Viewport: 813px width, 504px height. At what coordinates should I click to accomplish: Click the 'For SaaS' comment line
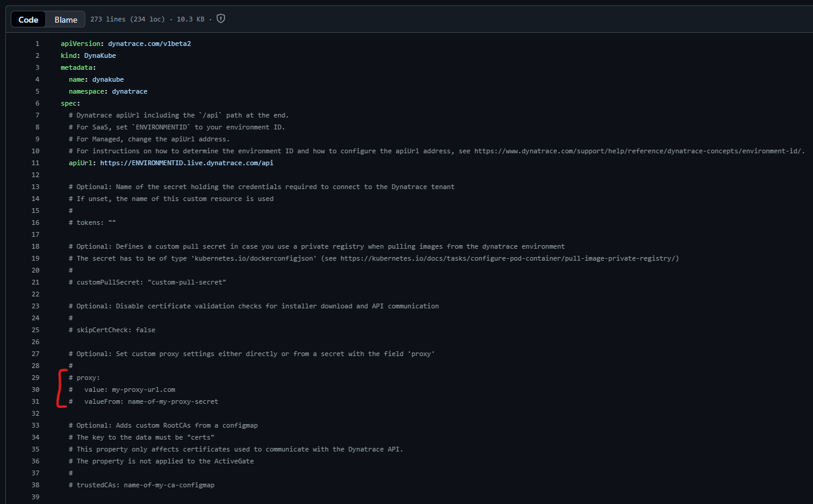coord(177,127)
